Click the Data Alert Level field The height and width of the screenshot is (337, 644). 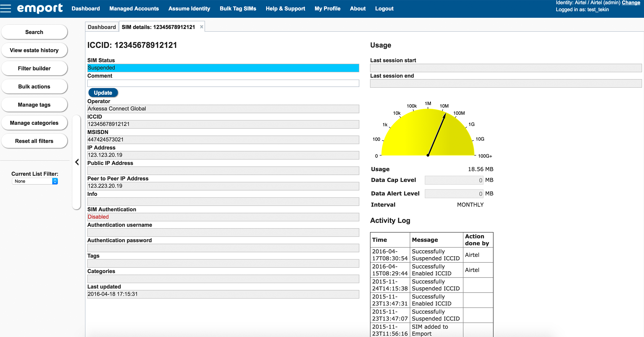pyautogui.click(x=454, y=194)
